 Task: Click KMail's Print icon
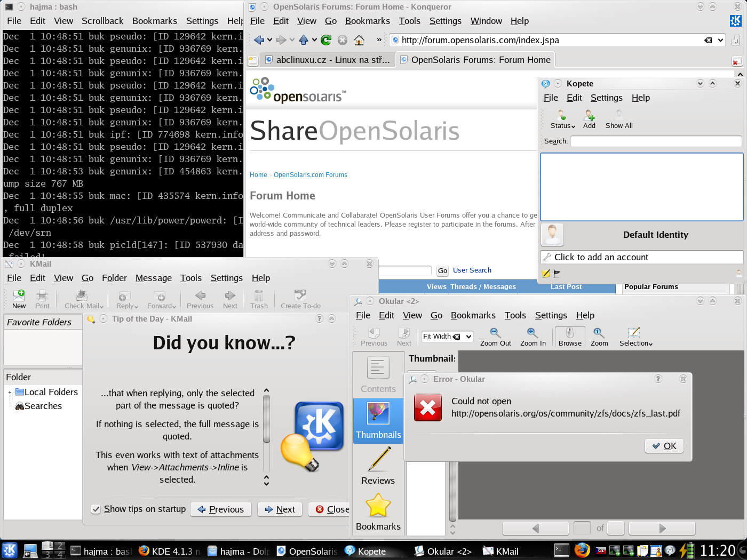[42, 299]
